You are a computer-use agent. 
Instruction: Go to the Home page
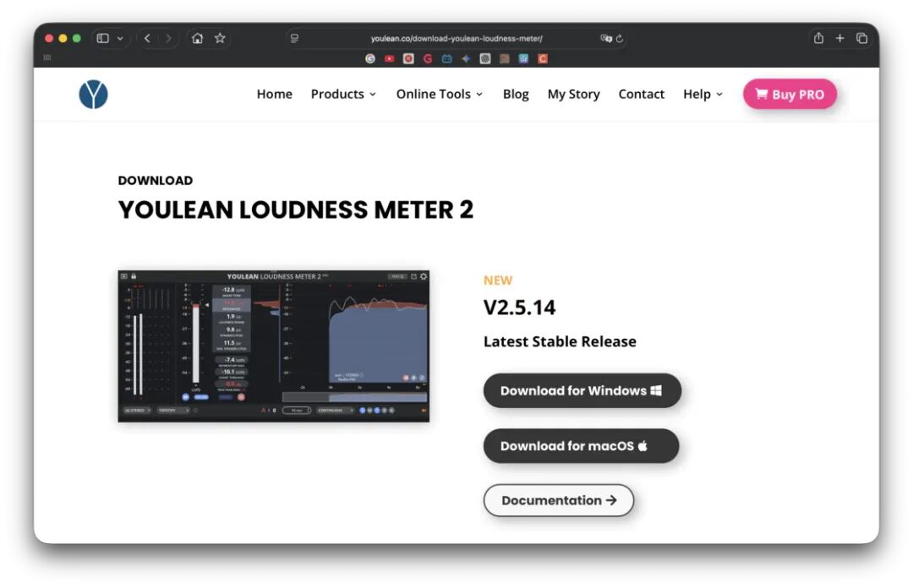(x=274, y=94)
